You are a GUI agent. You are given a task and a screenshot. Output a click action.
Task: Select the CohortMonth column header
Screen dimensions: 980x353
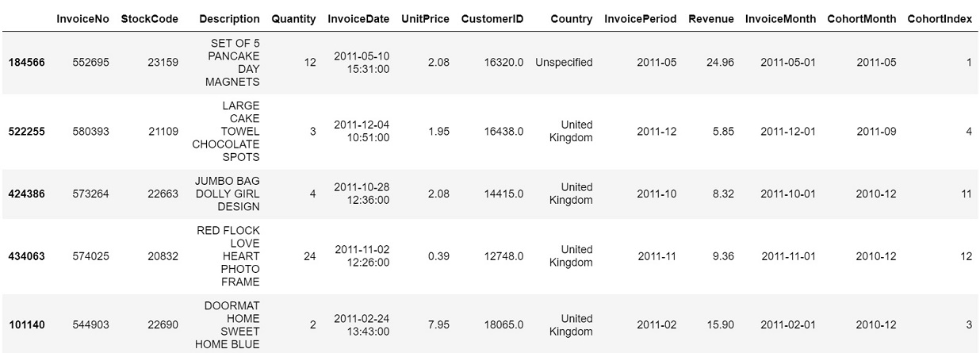click(x=862, y=18)
